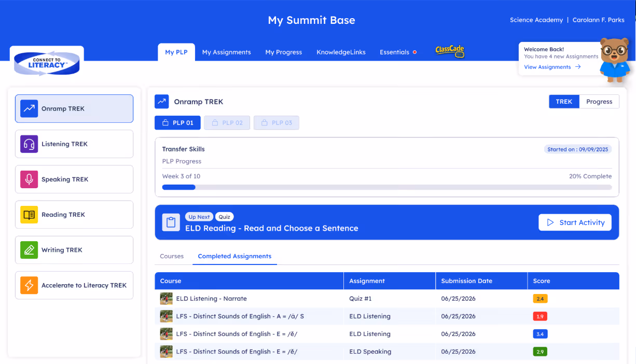Go to the KnowledgeLinks tab
The image size is (636, 364).
coord(341,52)
